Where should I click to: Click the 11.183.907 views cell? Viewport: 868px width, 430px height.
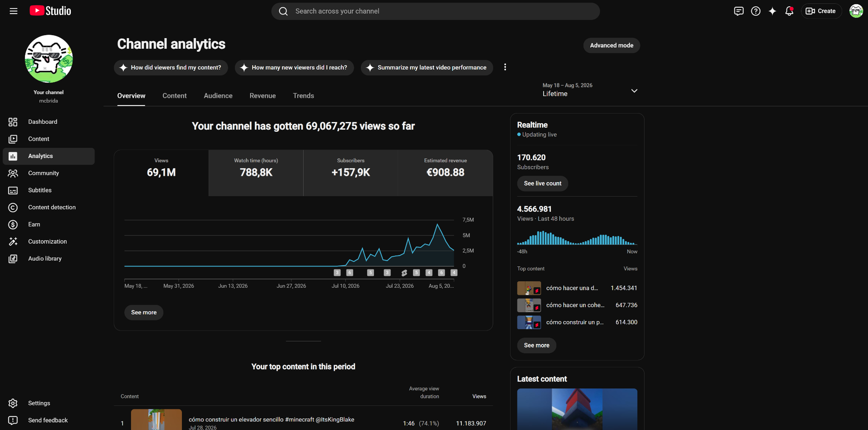click(471, 423)
